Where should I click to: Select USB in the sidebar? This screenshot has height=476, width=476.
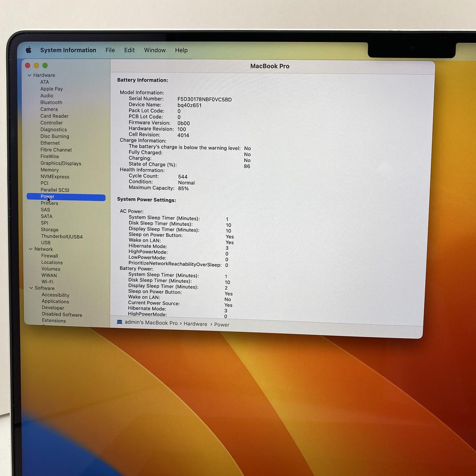point(46,242)
